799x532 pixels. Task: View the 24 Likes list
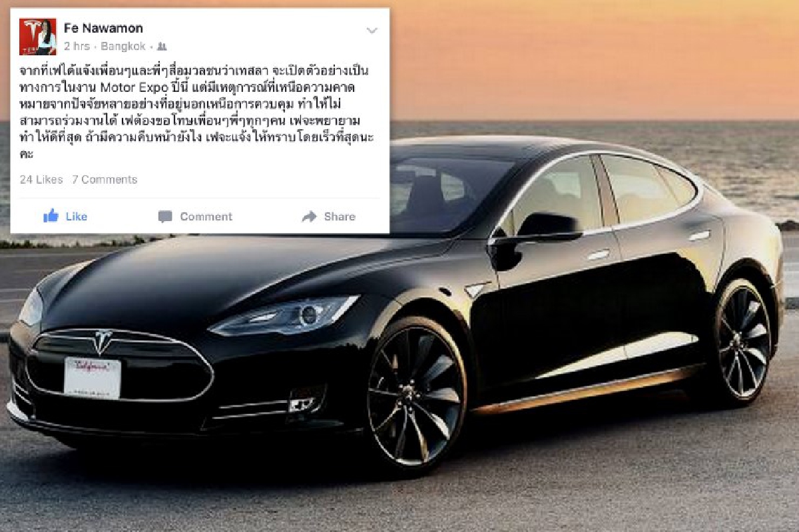click(41, 179)
